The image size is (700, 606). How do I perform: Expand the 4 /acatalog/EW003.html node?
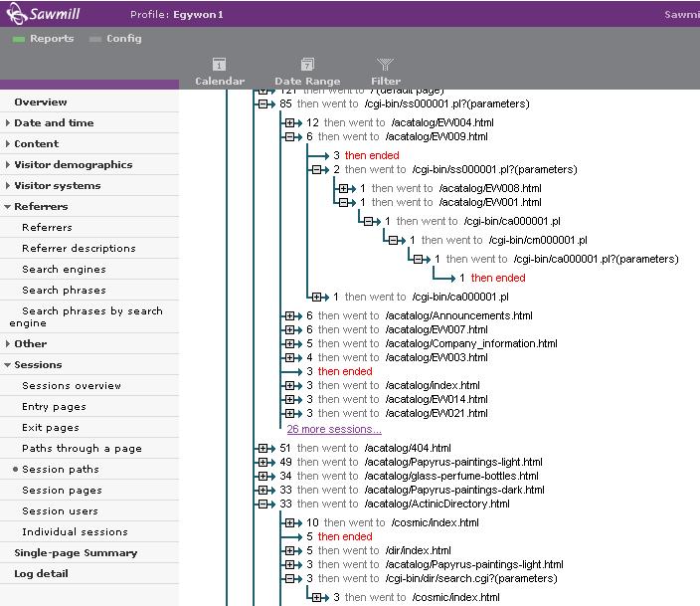click(x=290, y=357)
